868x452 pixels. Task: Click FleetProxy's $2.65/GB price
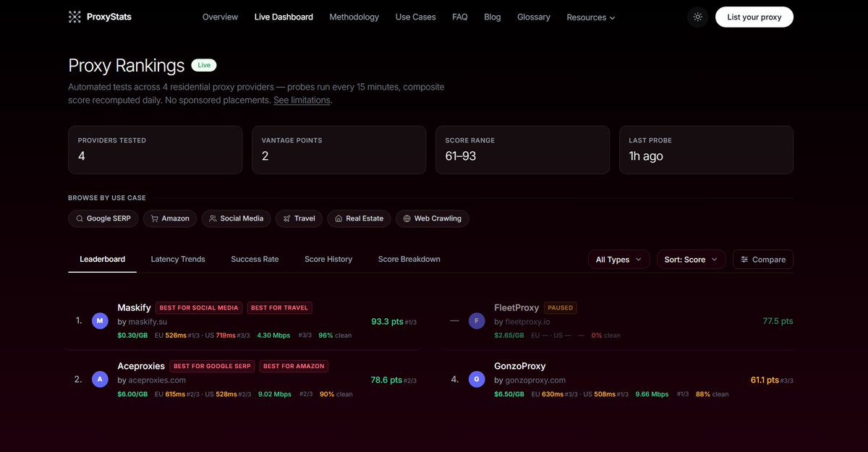point(509,336)
